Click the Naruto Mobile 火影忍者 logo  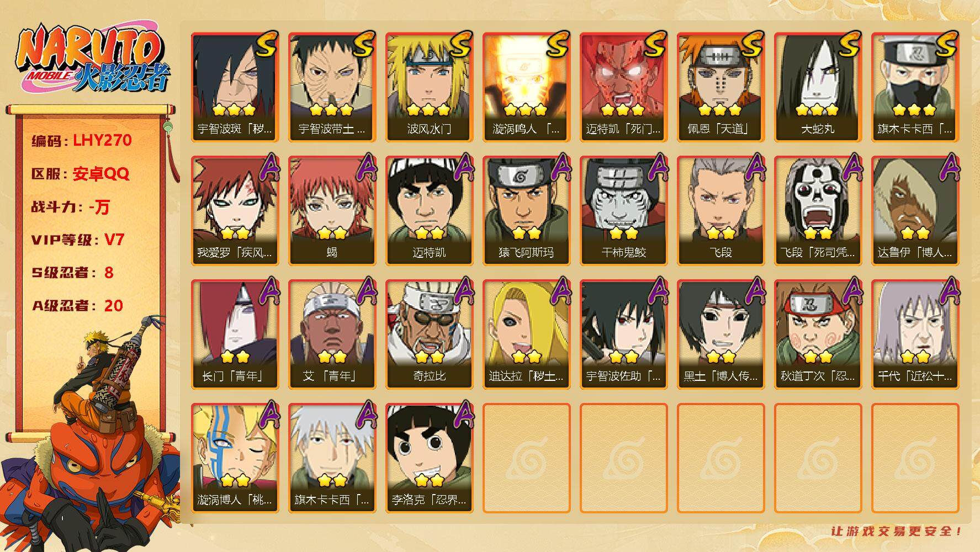coord(93,60)
